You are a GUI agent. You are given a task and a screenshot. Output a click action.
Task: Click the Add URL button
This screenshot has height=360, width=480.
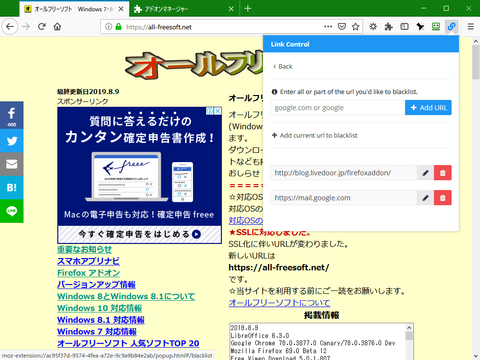point(428,108)
